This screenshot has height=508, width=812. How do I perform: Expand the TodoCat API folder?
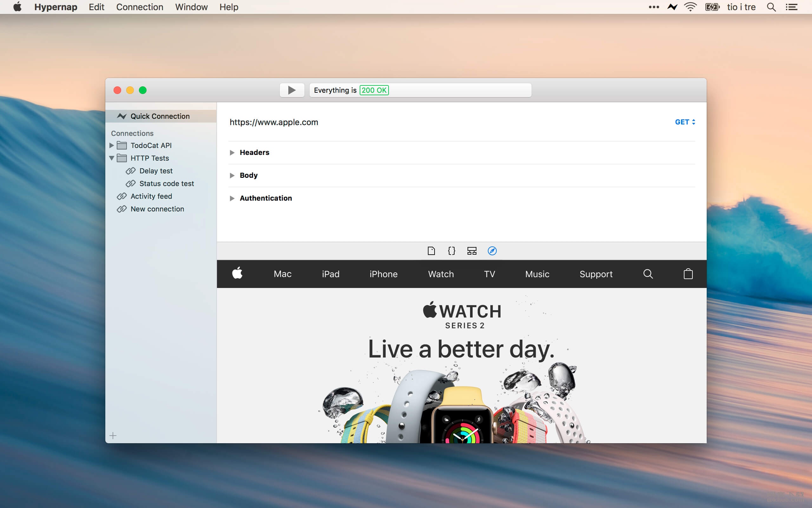point(112,145)
